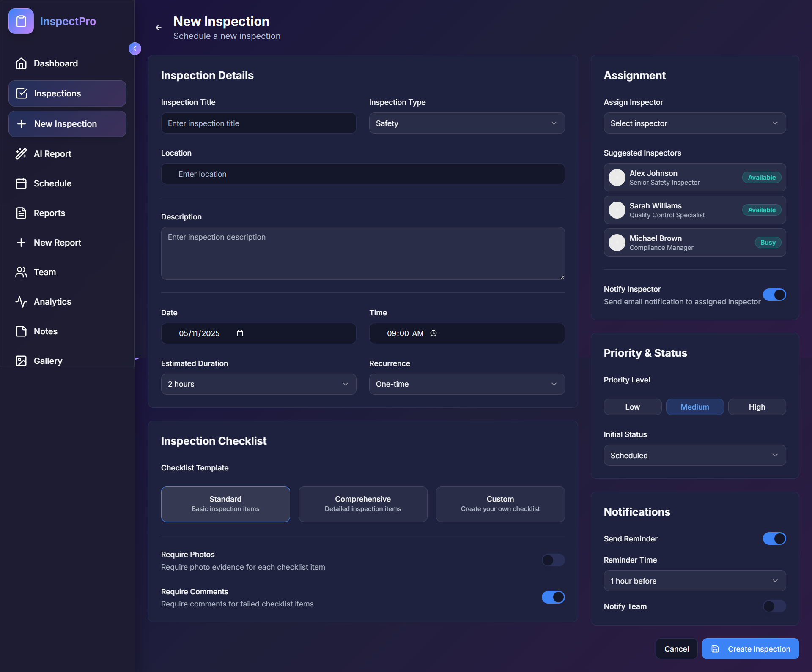Viewport: 812px width, 672px height.
Task: Open AI Report page
Action: (x=67, y=154)
